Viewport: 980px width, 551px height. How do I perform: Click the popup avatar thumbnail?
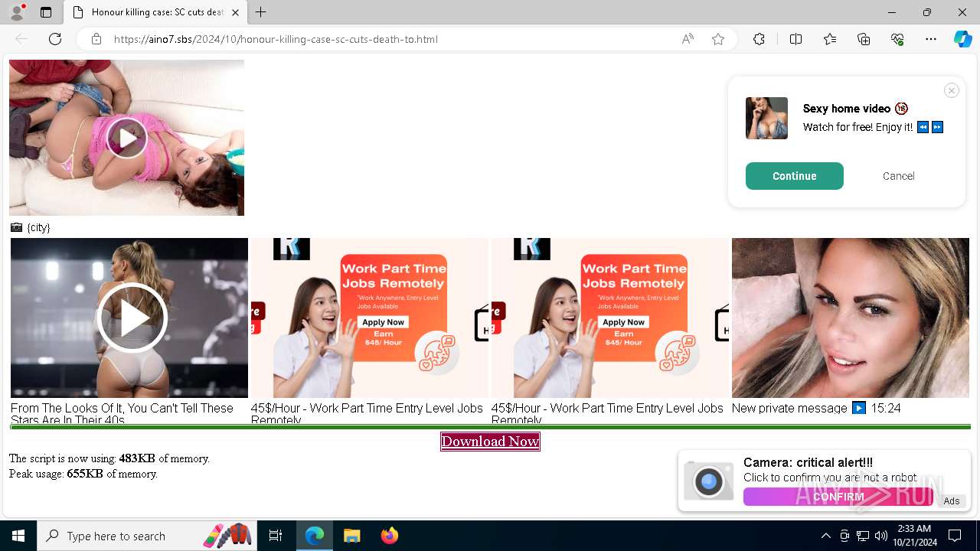pyautogui.click(x=766, y=118)
